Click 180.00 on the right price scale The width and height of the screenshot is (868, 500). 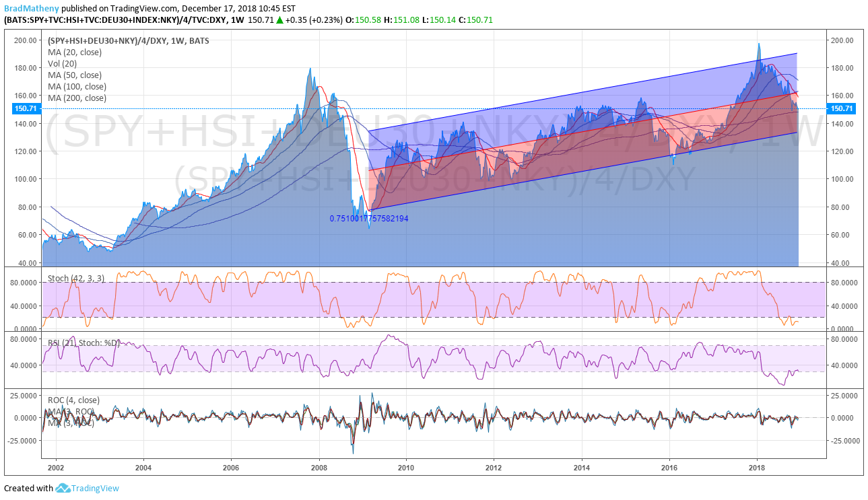pos(842,68)
